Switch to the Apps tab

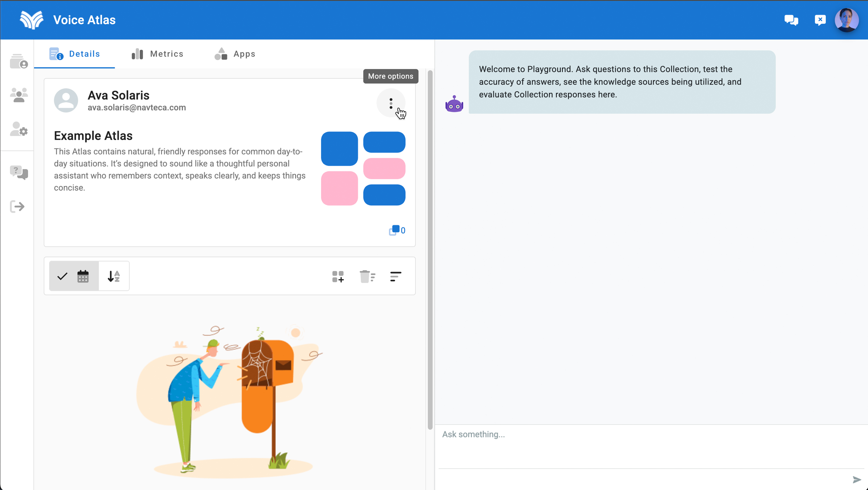235,54
